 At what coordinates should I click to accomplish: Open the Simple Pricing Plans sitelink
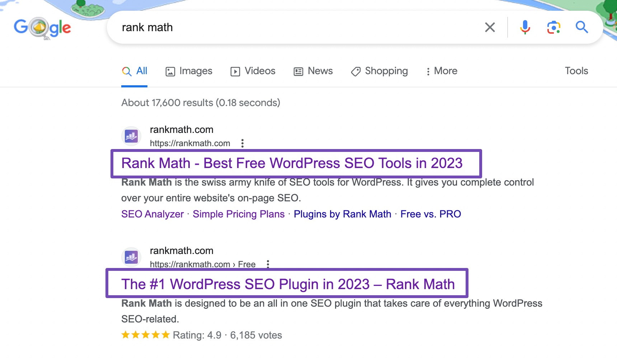(239, 214)
